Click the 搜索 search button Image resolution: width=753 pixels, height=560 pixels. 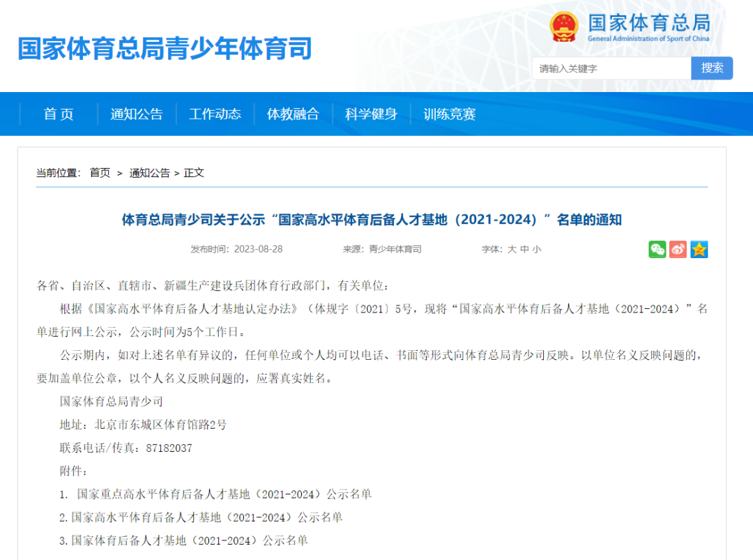click(x=712, y=68)
